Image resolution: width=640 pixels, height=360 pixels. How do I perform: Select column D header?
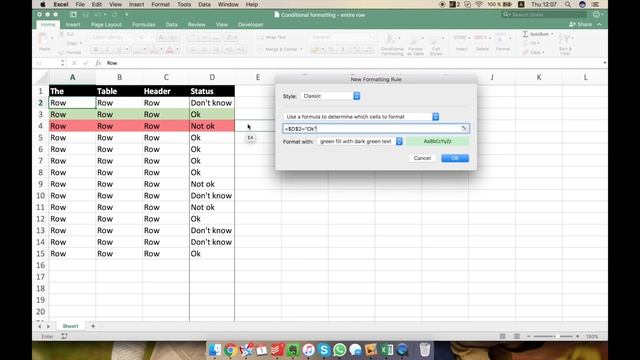pos(212,77)
